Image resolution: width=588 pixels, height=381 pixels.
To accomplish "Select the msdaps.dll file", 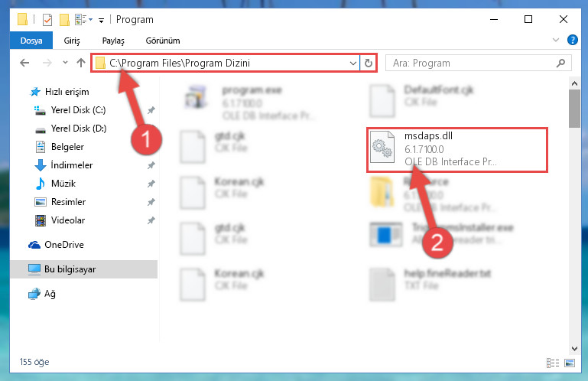I will (x=457, y=150).
